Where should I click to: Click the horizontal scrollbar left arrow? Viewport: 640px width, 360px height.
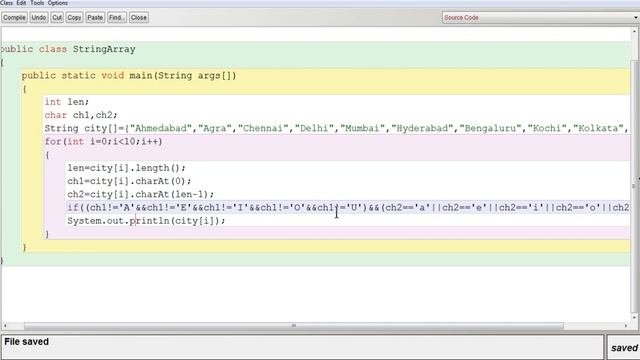[5, 326]
